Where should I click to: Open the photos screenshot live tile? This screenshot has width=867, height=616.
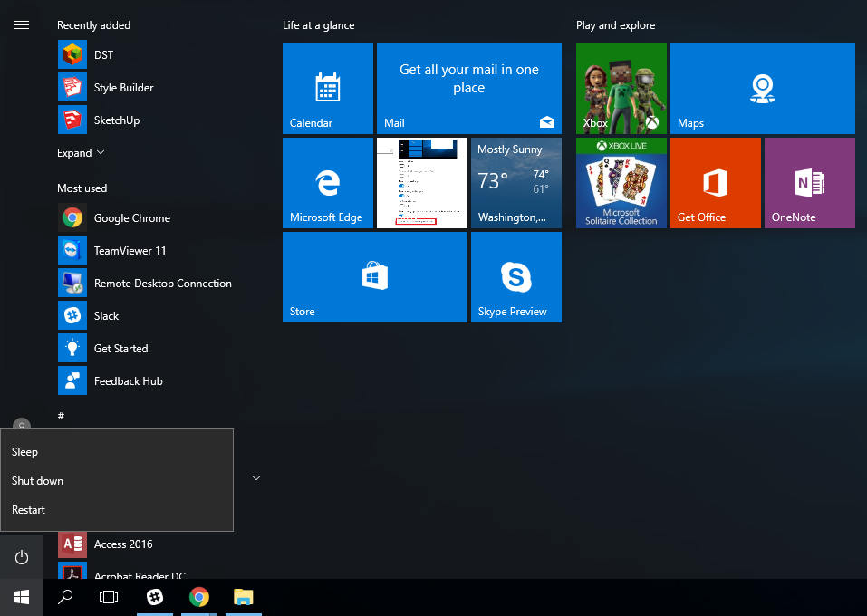point(422,183)
